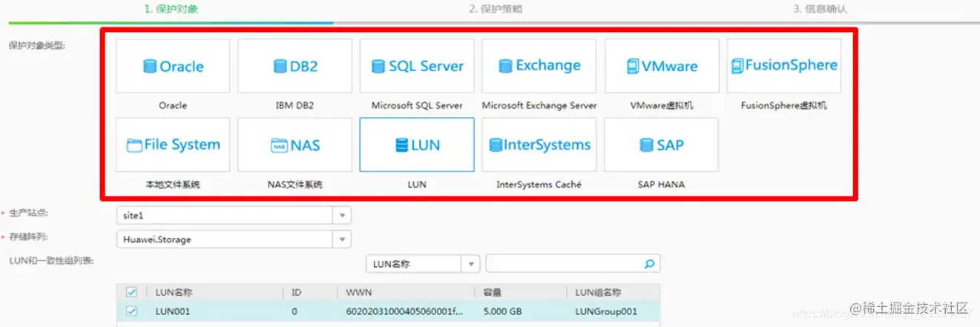980x327 pixels.
Task: Sort by the WWN column header
Action: (x=358, y=292)
